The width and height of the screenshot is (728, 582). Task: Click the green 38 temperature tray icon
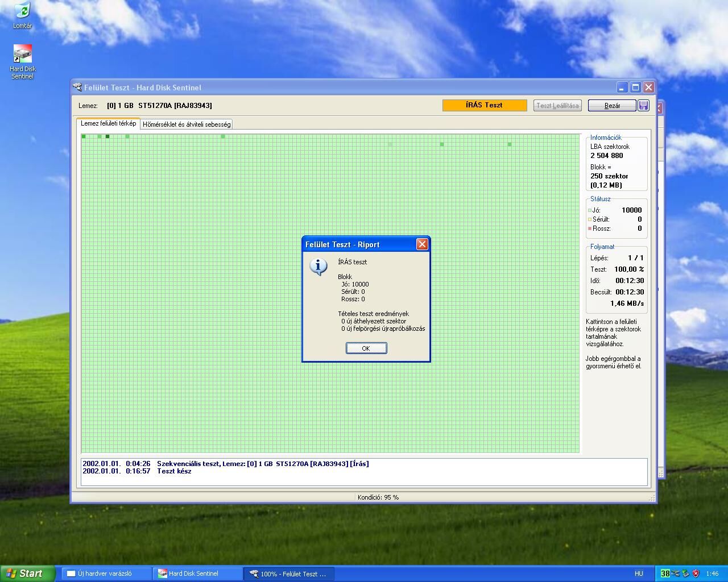coord(665,573)
